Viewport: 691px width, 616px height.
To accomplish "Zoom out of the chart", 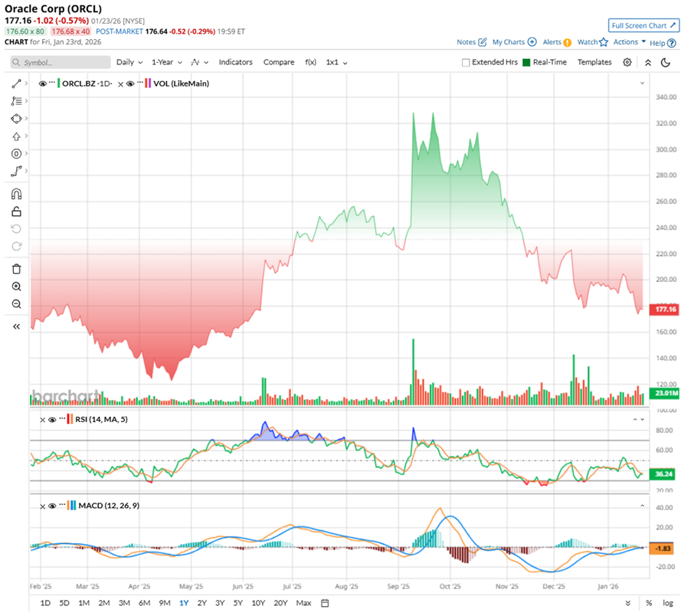I will pyautogui.click(x=16, y=304).
